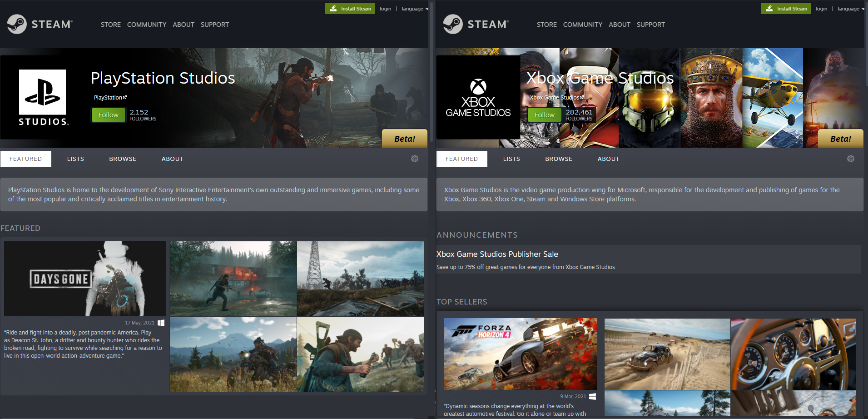This screenshot has height=419, width=868.
Task: Open the LISTS tab on Xbox Game Studios
Action: click(x=511, y=159)
